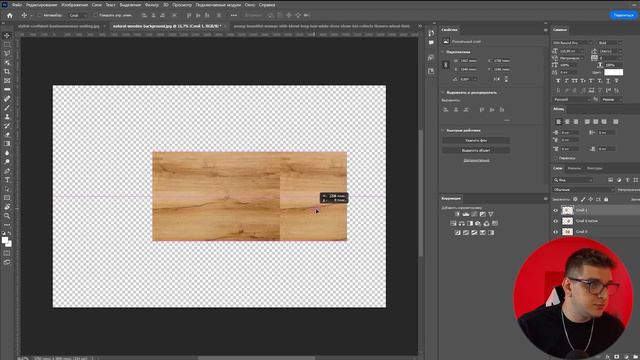Click the Удалить фон button
640x360 pixels.
point(476,140)
